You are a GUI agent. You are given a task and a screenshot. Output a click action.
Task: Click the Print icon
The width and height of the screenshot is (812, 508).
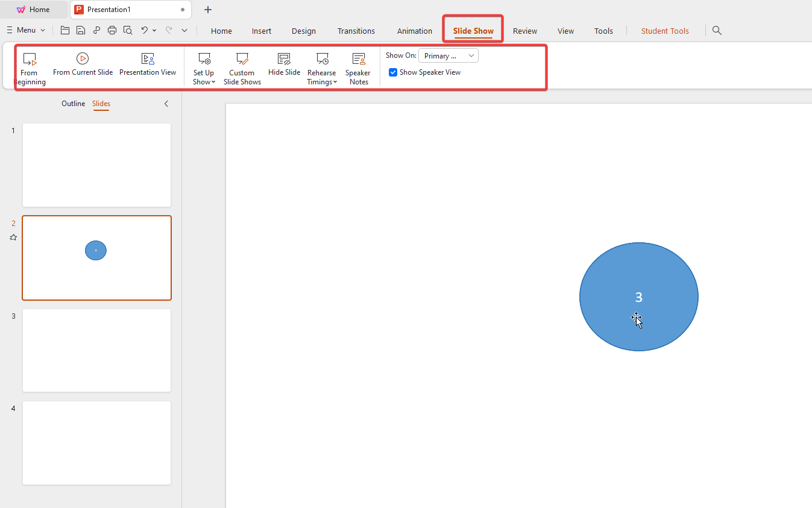pyautogui.click(x=112, y=30)
